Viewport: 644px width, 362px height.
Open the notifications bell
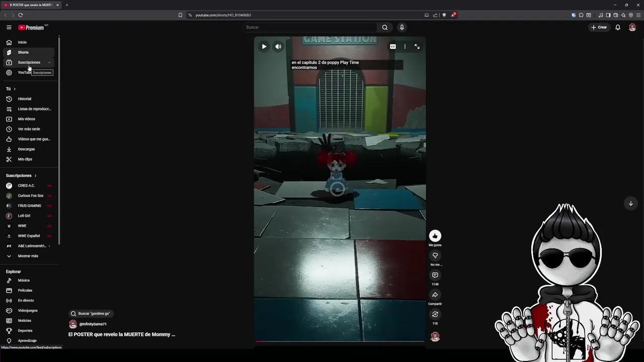[618, 27]
